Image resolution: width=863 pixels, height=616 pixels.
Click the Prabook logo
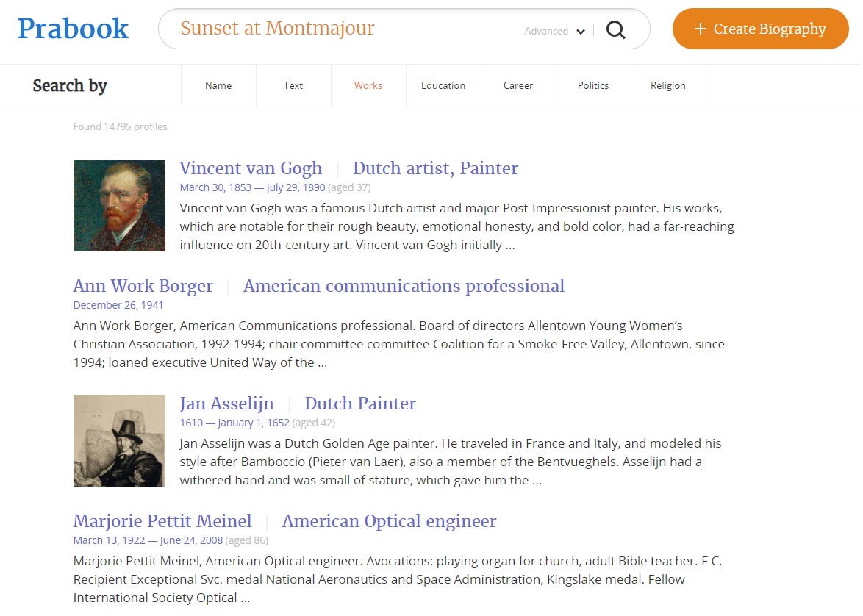click(x=74, y=29)
